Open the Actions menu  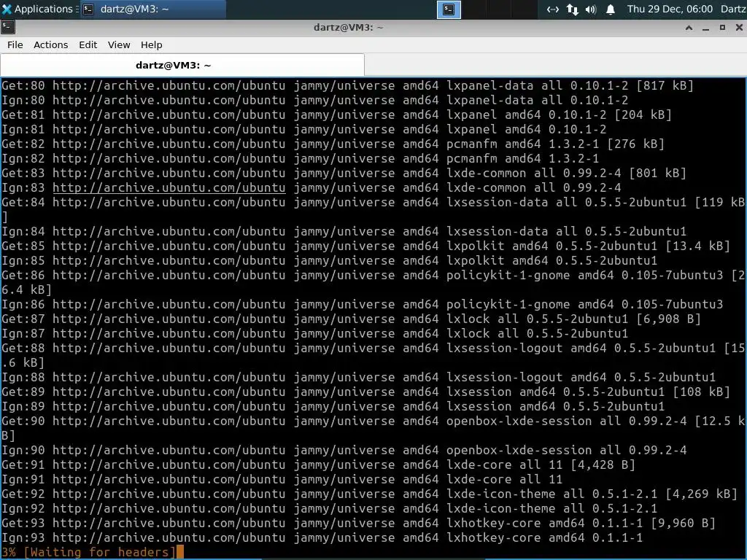pyautogui.click(x=50, y=44)
